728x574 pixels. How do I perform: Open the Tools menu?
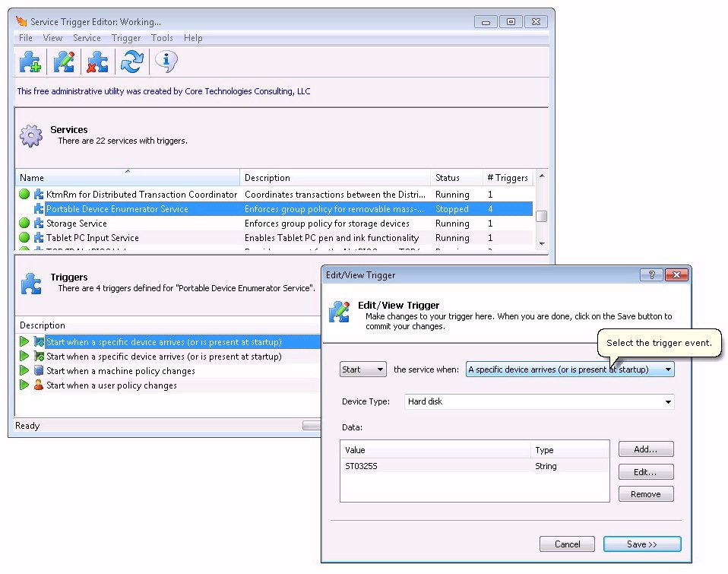161,37
